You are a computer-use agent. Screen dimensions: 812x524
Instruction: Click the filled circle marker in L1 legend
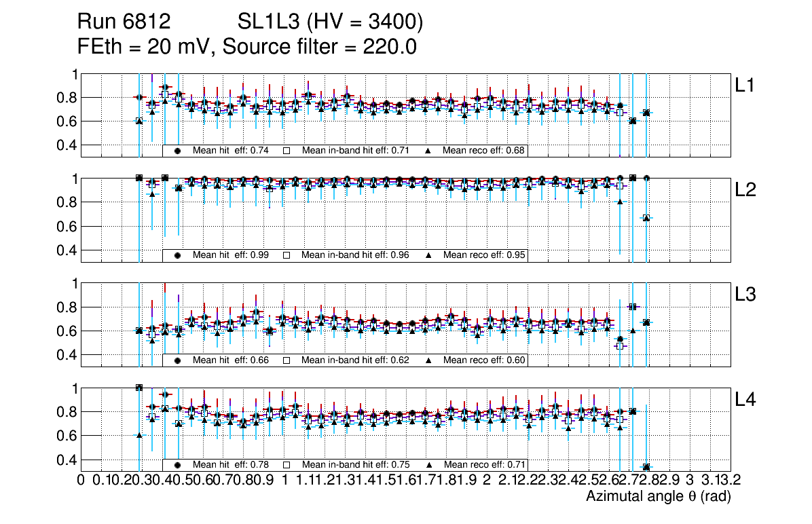[178, 151]
